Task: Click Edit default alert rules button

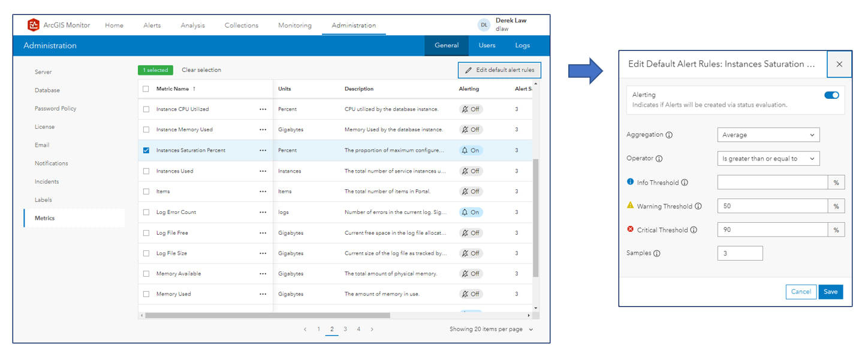Action: (499, 70)
